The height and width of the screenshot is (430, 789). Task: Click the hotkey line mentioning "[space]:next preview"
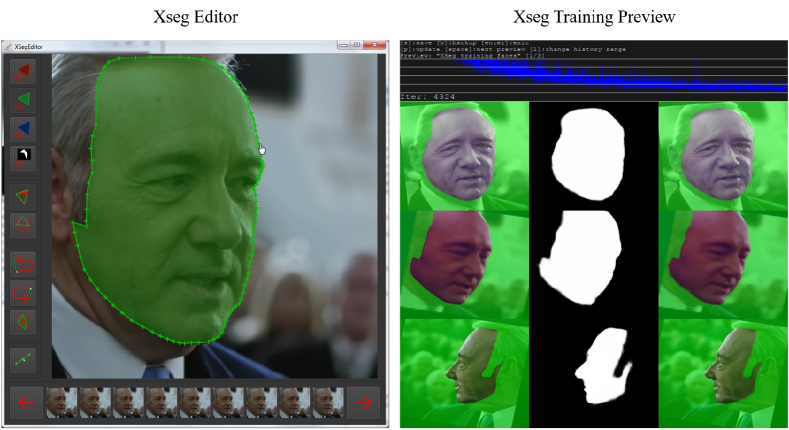(513, 49)
